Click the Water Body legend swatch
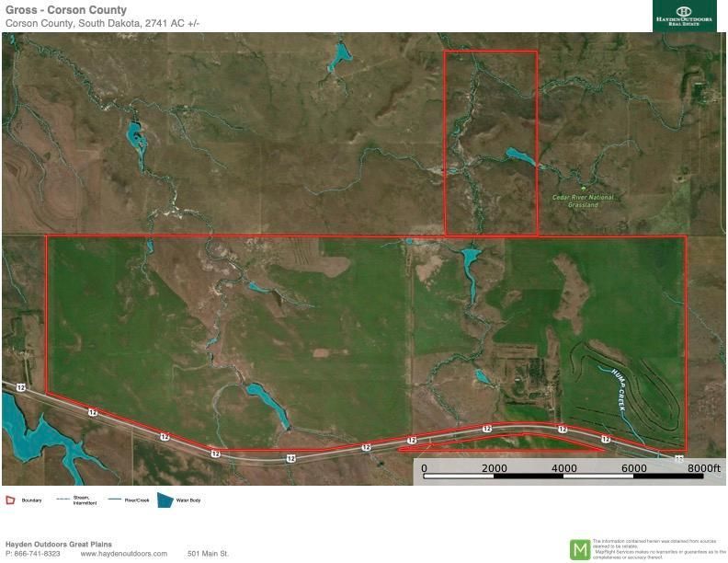 point(165,500)
